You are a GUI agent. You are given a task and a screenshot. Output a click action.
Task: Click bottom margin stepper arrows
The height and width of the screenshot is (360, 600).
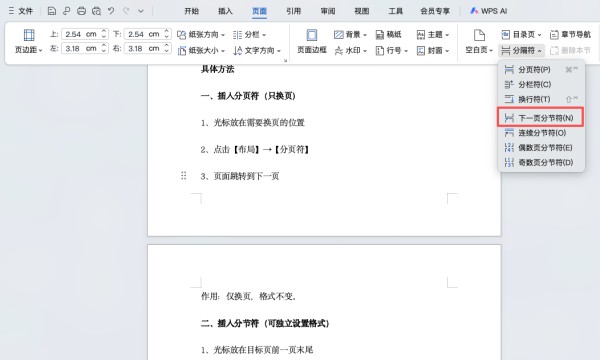[167, 34]
